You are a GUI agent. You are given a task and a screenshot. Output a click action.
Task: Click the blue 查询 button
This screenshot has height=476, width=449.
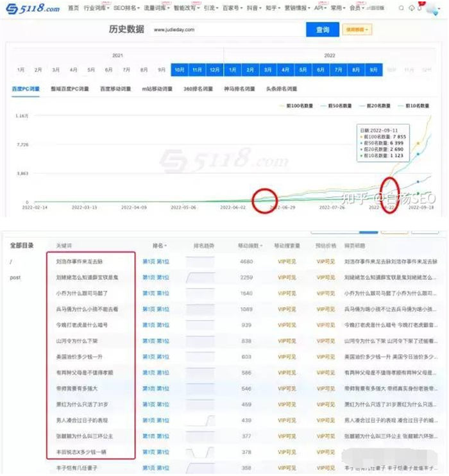(323, 30)
